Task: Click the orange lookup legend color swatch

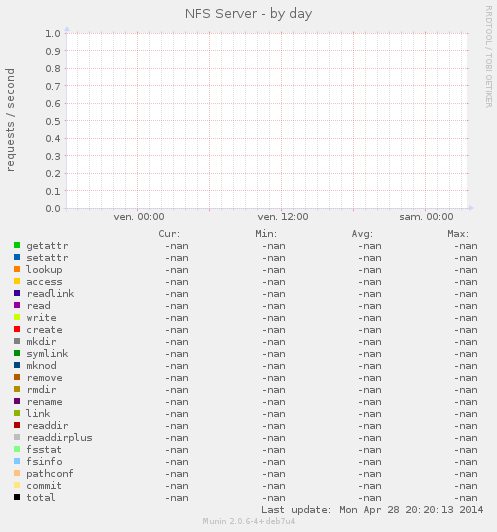Action: 17,269
